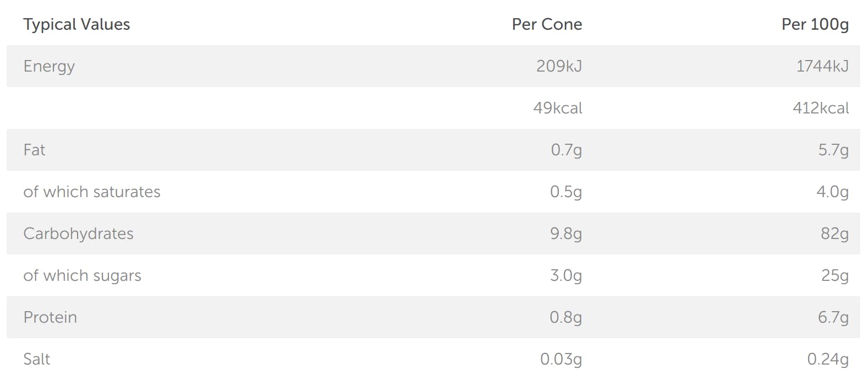Click the Typical Values column header
This screenshot has height=391, width=868.
(76, 24)
